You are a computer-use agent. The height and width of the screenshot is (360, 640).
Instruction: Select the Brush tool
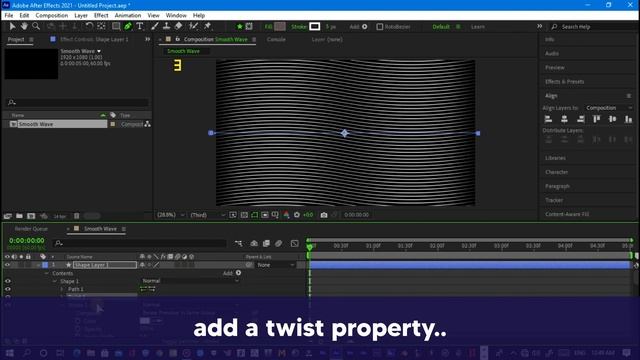[155, 27]
